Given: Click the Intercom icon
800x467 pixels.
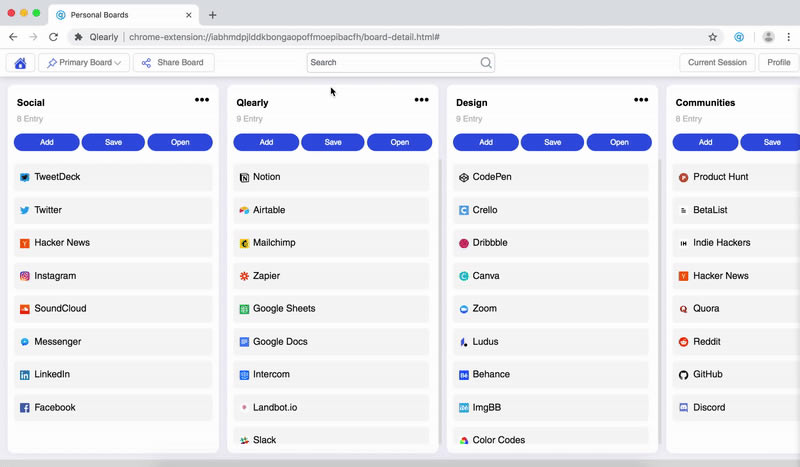Looking at the screenshot, I should (x=244, y=375).
